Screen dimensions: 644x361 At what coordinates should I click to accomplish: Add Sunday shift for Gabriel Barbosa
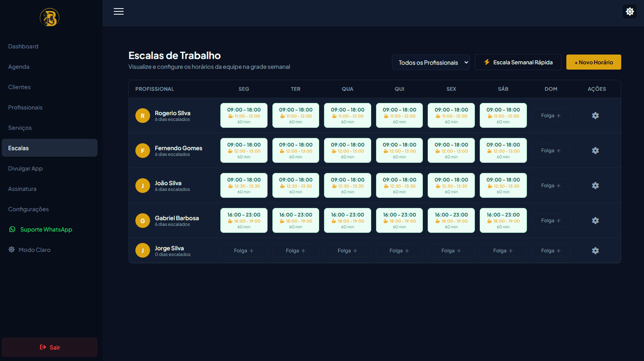point(551,221)
